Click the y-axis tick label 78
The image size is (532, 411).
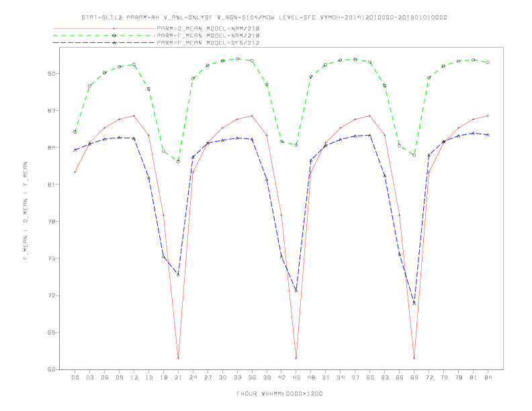(50, 222)
